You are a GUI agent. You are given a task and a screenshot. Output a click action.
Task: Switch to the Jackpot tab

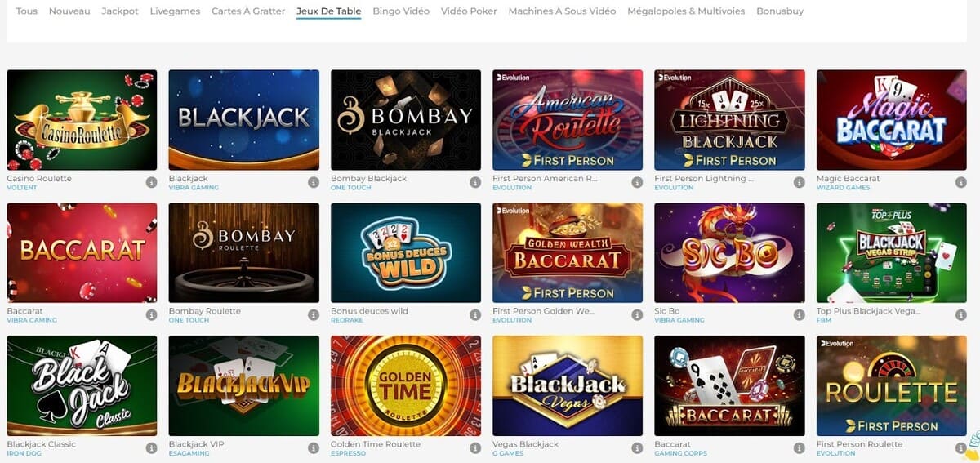120,11
